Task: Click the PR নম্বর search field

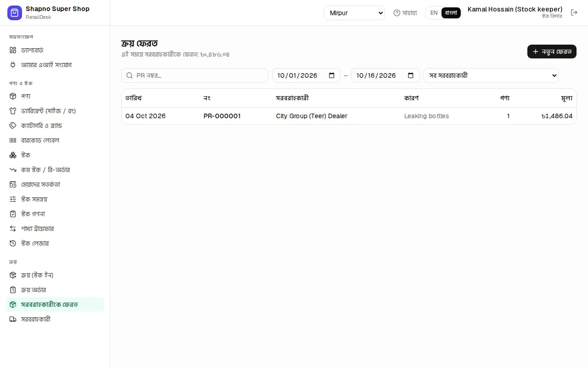Action: [x=195, y=75]
